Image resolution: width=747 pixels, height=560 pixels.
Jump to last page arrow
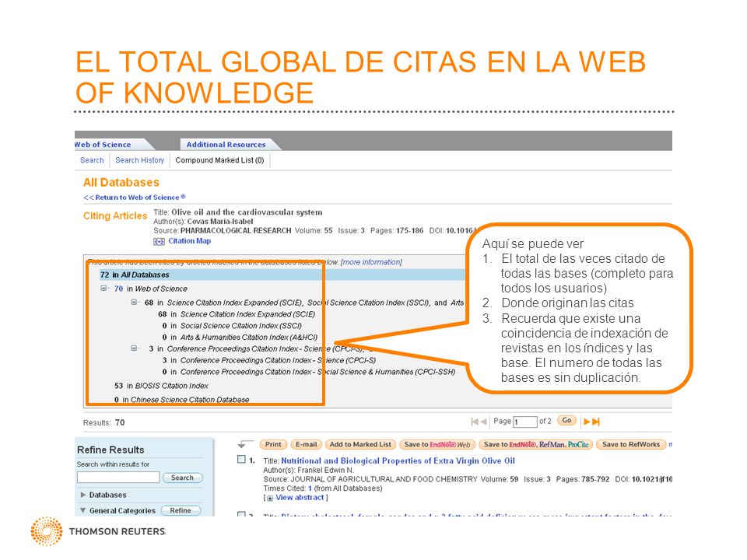(596, 422)
